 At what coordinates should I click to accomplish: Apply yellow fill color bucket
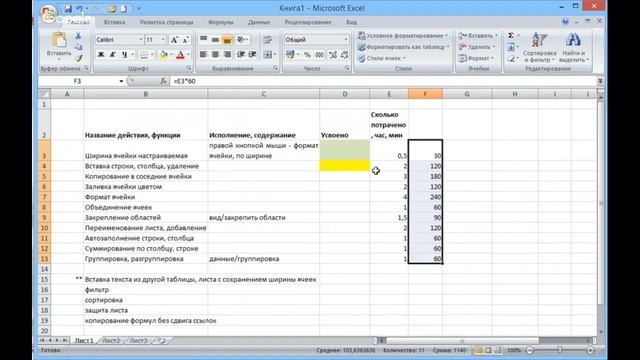pyautogui.click(x=164, y=54)
